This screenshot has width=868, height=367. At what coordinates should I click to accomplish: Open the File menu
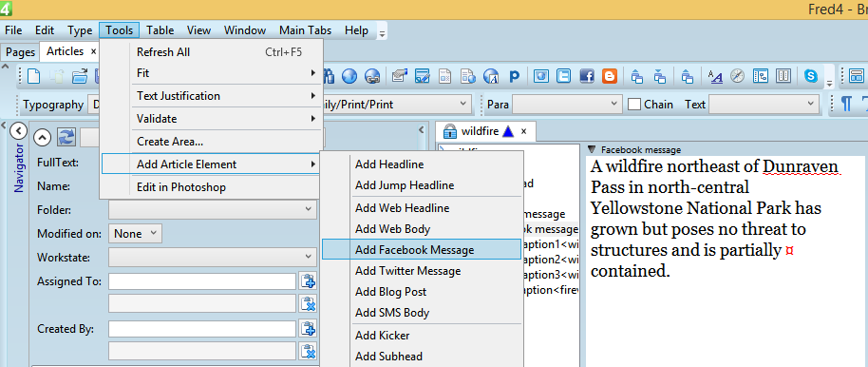click(x=13, y=30)
